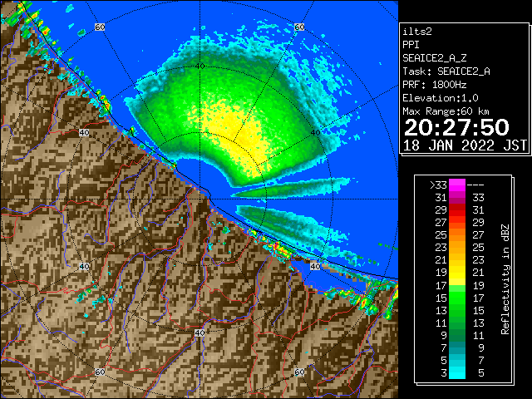Pick the magenta >33 dBZ legend swatch
532x399 pixels.
click(457, 185)
